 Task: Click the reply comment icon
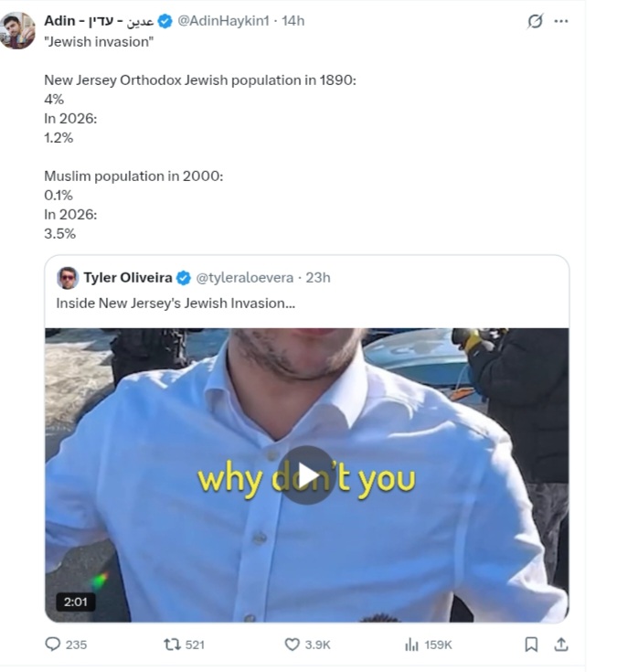tap(53, 645)
